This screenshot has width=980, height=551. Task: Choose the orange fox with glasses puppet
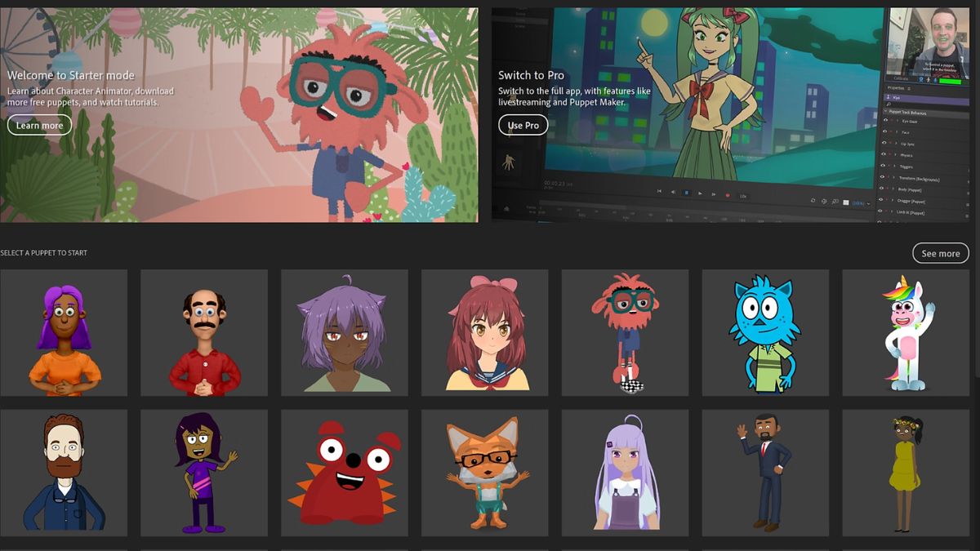(485, 473)
